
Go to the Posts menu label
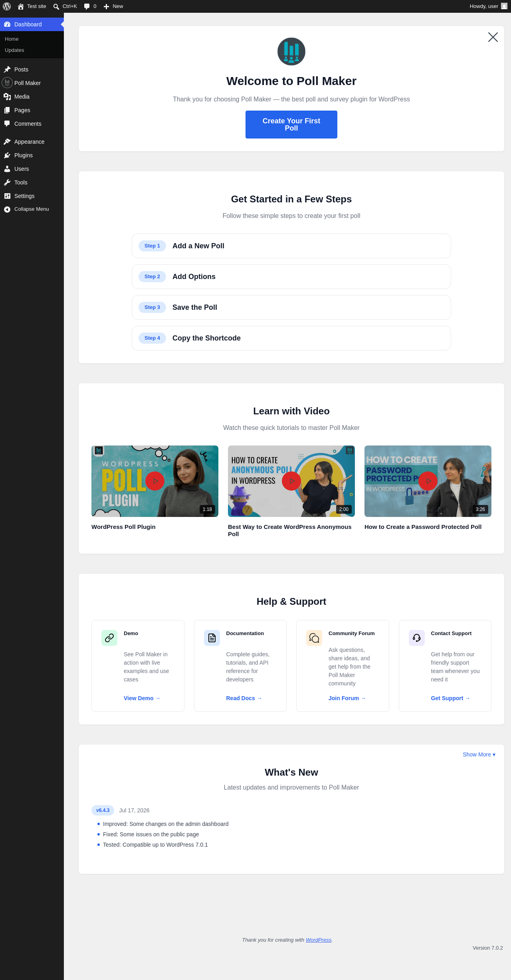point(21,69)
